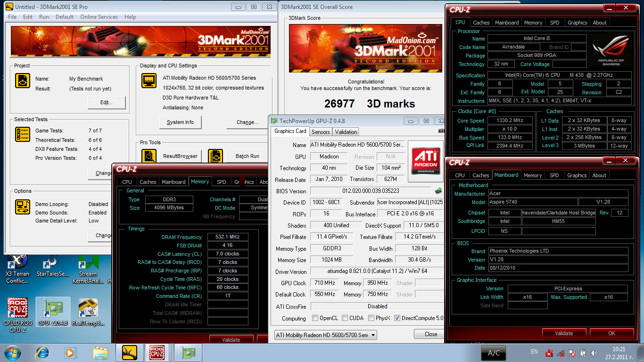Click Edit button in Project section
Viewport: 644px width, 362px height.
click(107, 102)
